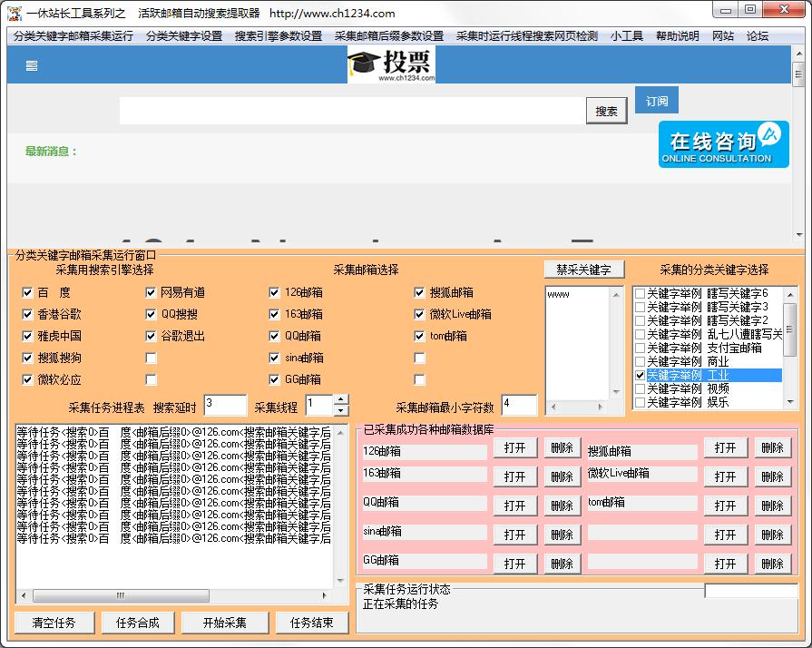This screenshot has width=812, height=648.
Task: Click the 开始采集 button
Action: pos(225,623)
